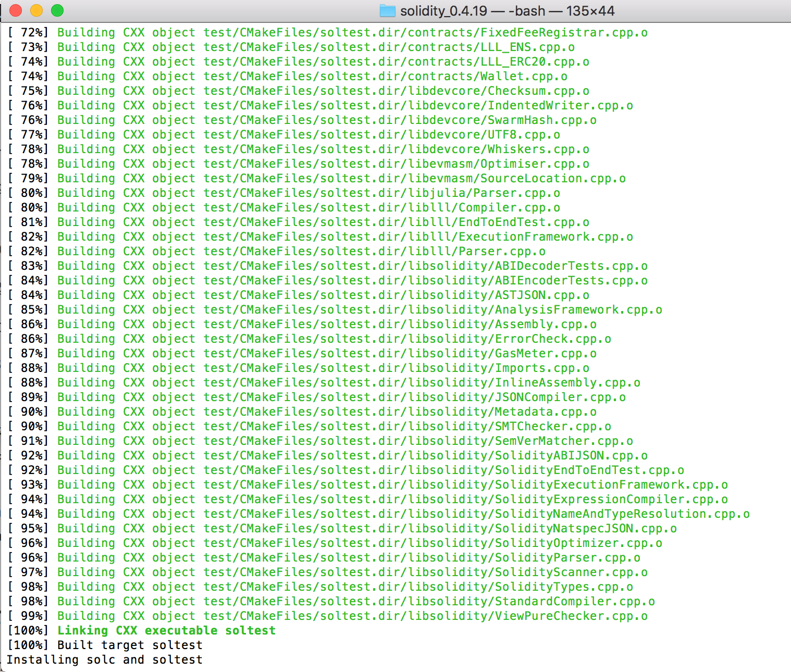This screenshot has height=672, width=791.
Task: Select the SolidityNatspecJSON.cpp.o line
Action: [x=342, y=528]
